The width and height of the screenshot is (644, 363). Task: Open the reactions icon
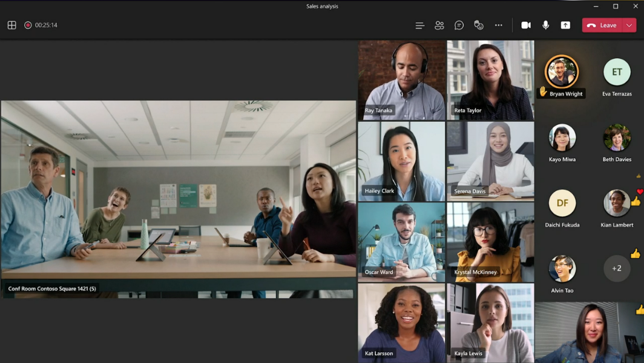click(479, 25)
